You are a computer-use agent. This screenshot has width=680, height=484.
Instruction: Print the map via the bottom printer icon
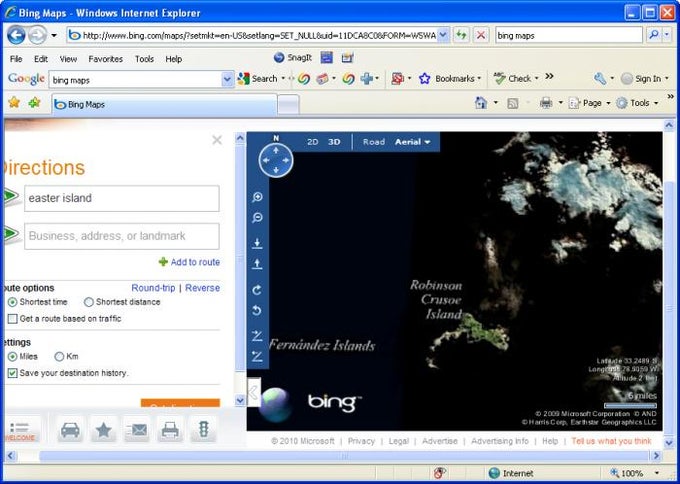point(170,430)
